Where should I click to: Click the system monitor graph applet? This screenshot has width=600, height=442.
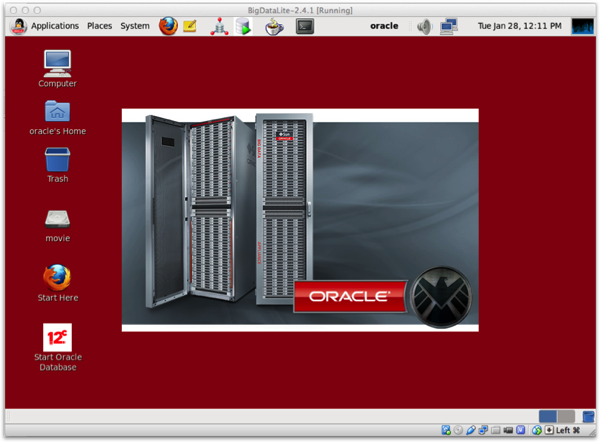[582, 26]
